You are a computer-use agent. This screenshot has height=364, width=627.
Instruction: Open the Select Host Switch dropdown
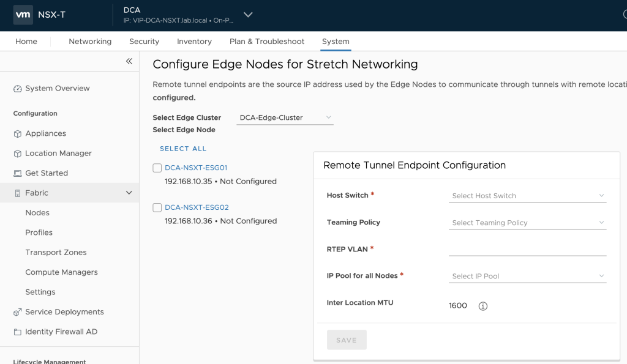coord(527,196)
